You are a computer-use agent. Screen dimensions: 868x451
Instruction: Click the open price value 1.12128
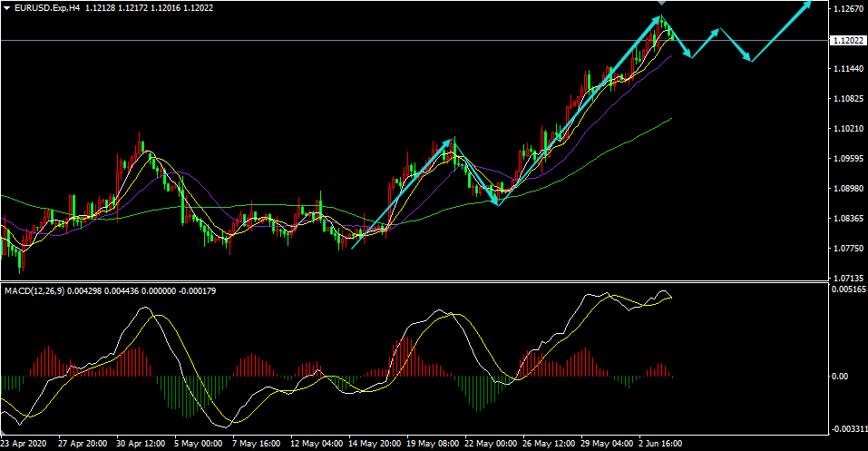[x=100, y=8]
